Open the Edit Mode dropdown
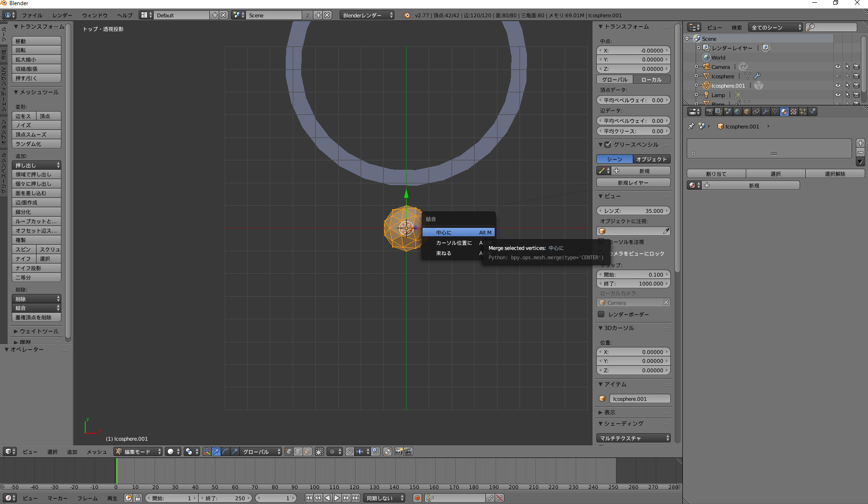Viewport: 868px width, 504px height. pos(138,451)
